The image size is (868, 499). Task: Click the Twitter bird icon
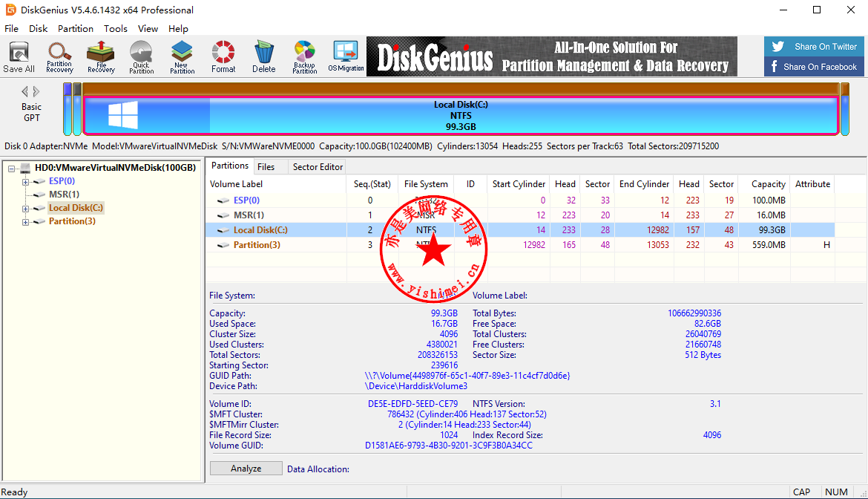(777, 47)
